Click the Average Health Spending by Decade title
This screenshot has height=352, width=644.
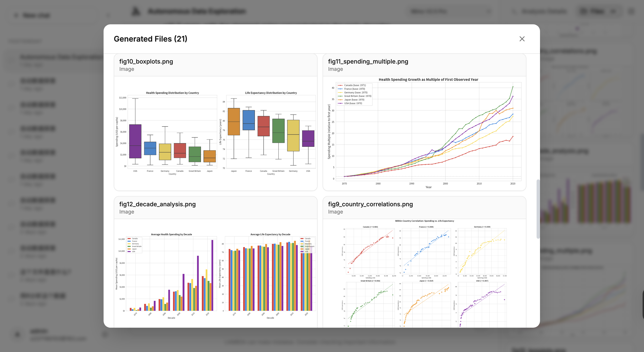click(171, 234)
